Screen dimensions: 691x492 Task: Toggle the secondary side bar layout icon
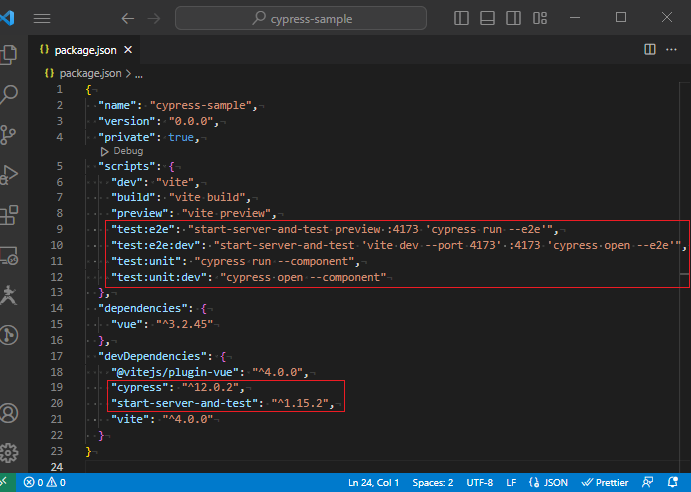(x=513, y=18)
